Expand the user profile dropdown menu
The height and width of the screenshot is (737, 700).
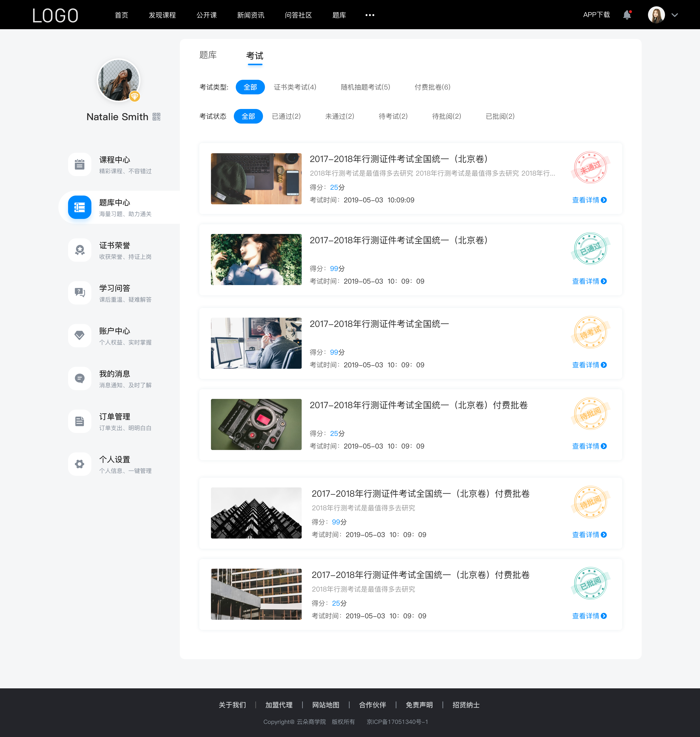click(x=676, y=15)
